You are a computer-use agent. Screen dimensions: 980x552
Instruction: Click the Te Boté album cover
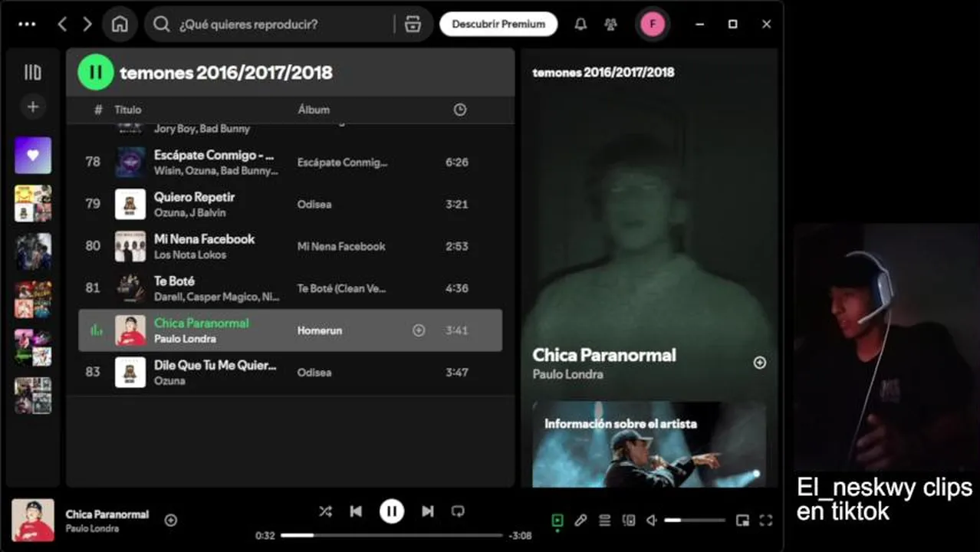[x=130, y=288]
